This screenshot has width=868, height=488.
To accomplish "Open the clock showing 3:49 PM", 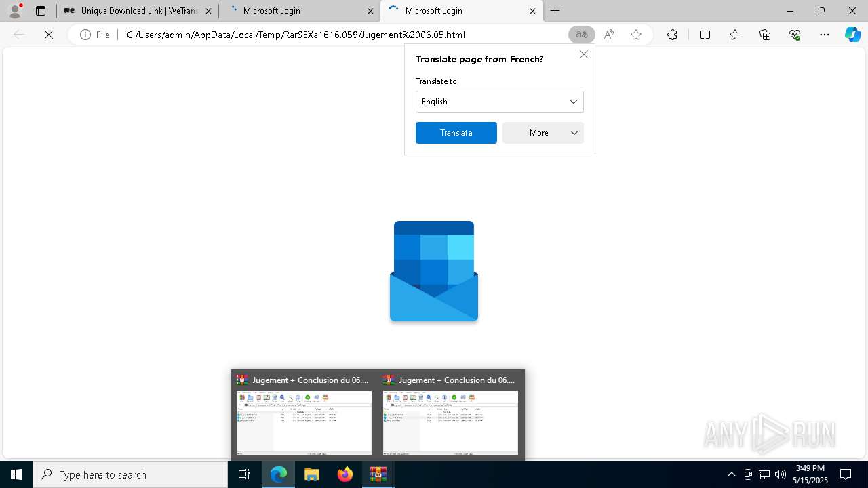I will click(x=810, y=474).
